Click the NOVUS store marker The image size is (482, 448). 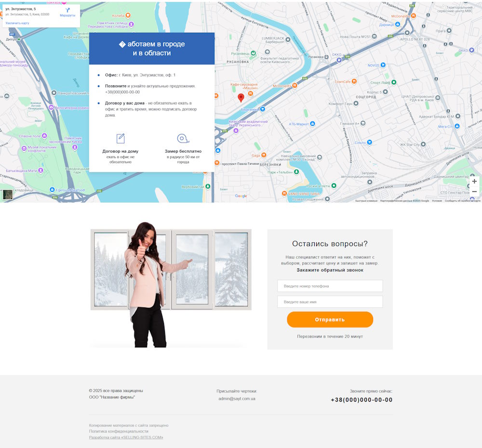(383, 65)
